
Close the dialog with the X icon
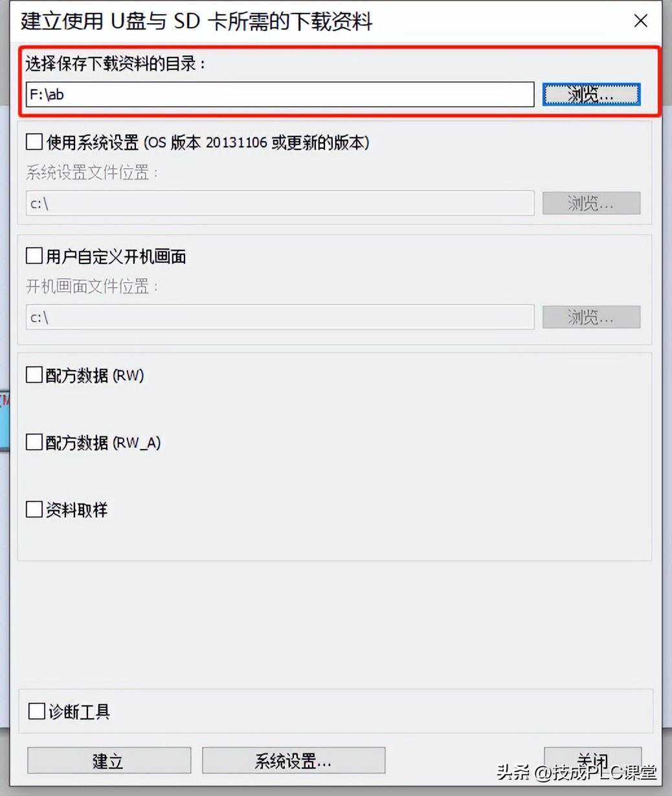[x=640, y=21]
